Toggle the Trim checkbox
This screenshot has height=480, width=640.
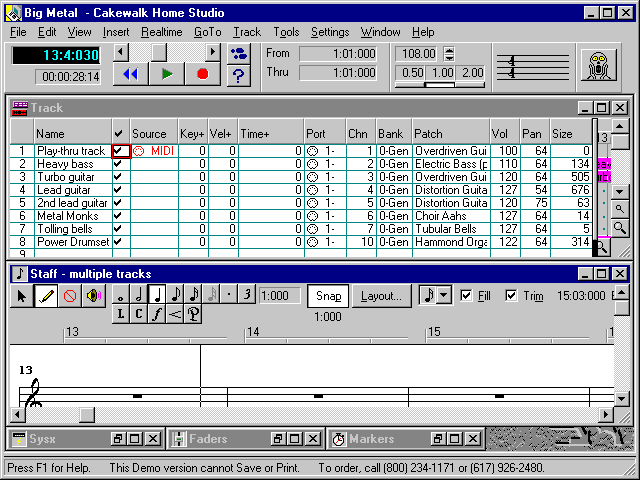coord(512,295)
